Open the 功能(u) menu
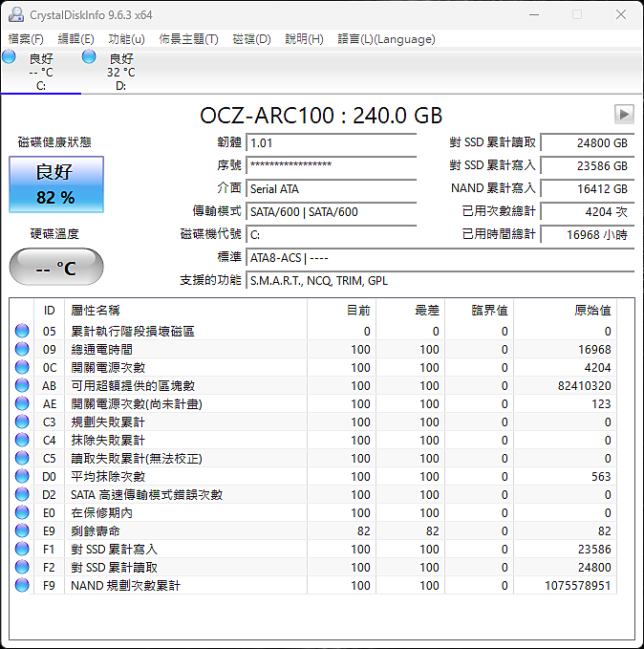The image size is (644, 649). pyautogui.click(x=126, y=39)
